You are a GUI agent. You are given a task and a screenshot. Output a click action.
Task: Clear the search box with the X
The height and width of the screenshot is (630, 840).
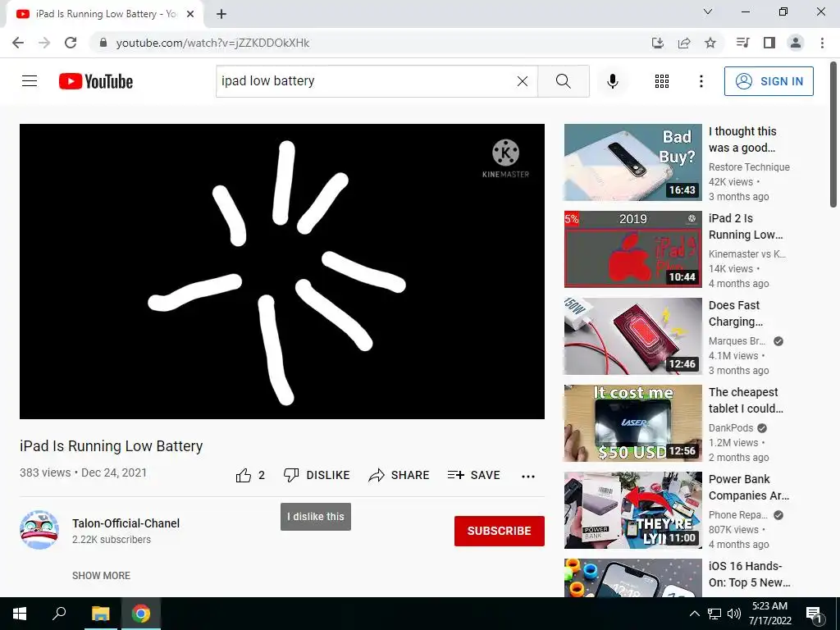coord(523,81)
